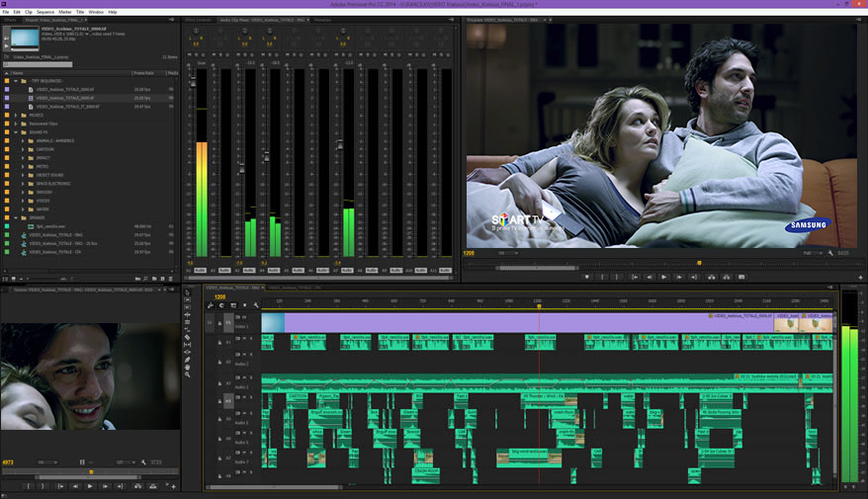Switch Project panel to list view
The height and width of the screenshot is (499, 868).
[6, 279]
